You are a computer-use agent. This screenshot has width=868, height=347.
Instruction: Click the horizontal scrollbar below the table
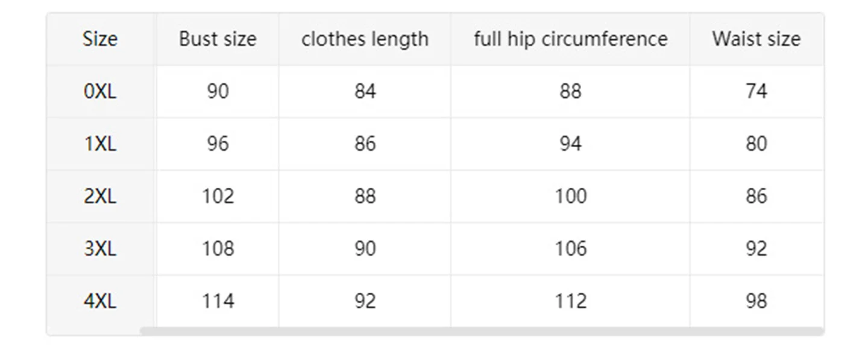[481, 331]
